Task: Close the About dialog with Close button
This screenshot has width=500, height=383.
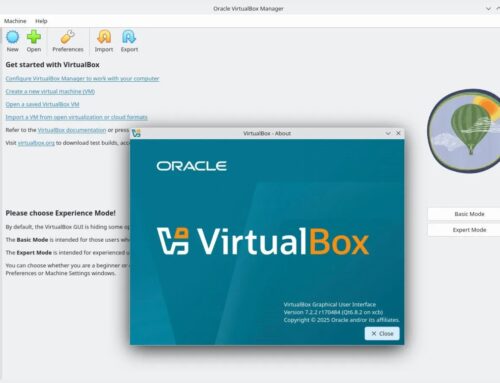Action: [382, 333]
